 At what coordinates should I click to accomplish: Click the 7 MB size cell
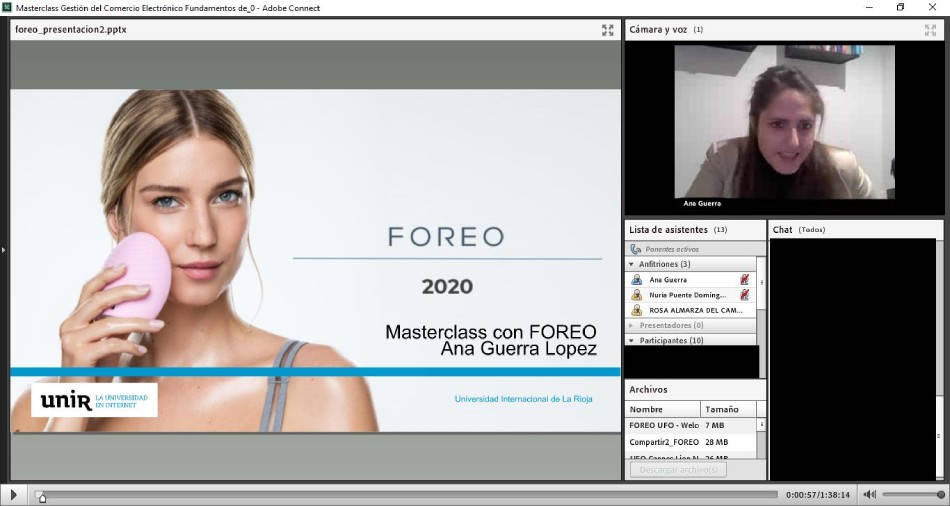(x=714, y=425)
